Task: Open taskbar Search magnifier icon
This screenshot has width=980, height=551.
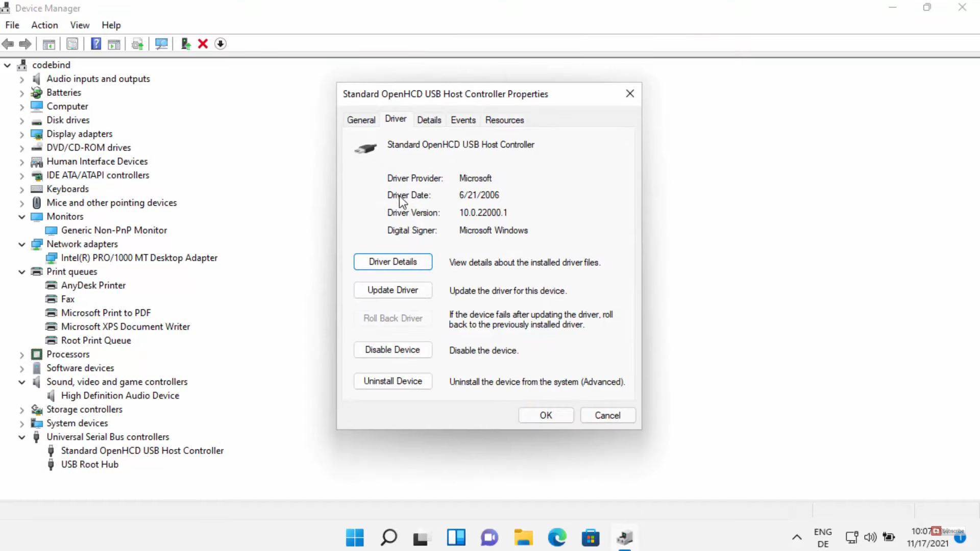Action: (x=388, y=537)
